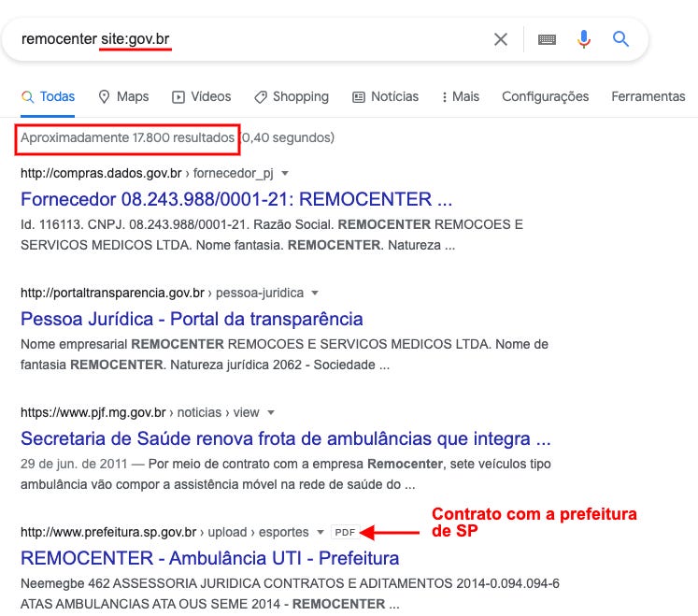Click the 'Aproximadamente 17.800 resultados' count text
This screenshot has width=698, height=616.
tap(127, 137)
